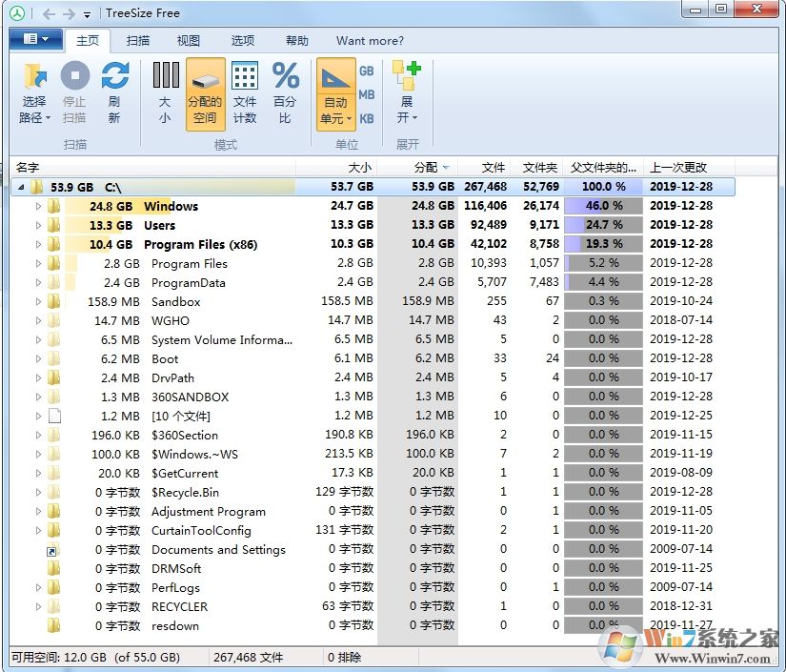Select the Program Files (x86) folder row
786x672 pixels.
click(200, 245)
